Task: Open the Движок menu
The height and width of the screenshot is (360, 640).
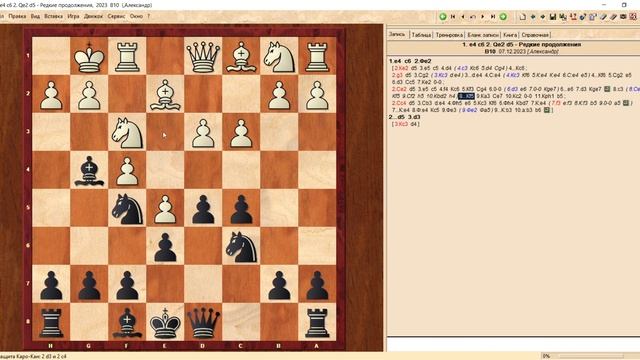Action: [x=93, y=16]
